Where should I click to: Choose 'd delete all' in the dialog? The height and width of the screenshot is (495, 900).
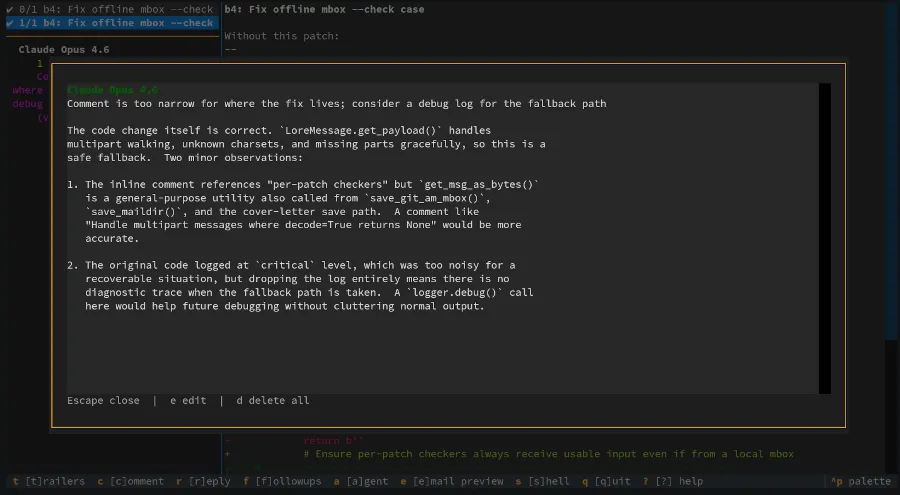(272, 401)
